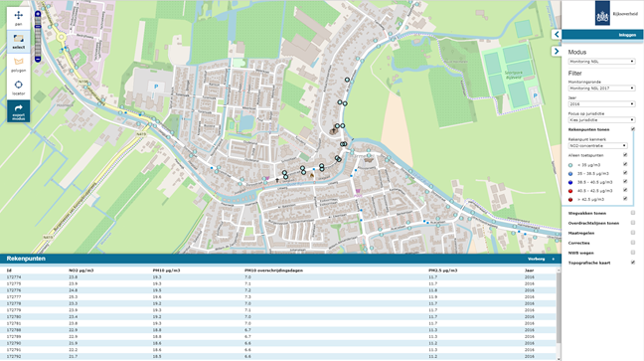Click the church icon on the map
644x361 pixels.
coord(334,131)
